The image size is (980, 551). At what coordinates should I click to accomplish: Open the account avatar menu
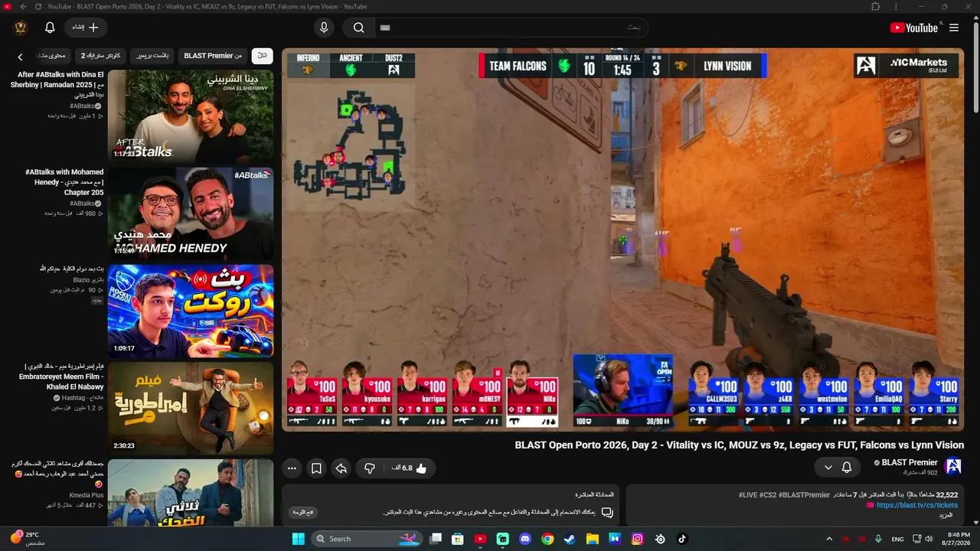(x=21, y=28)
